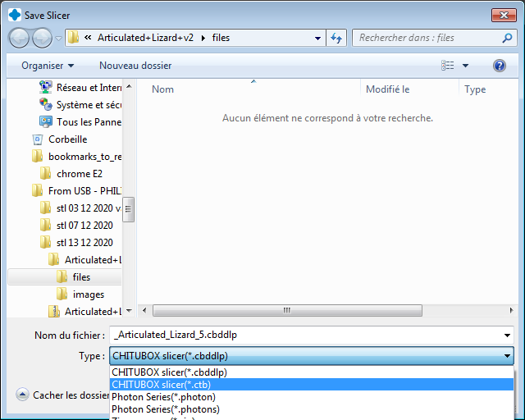
Task: Click the horizontal scrollbar thumb in file list
Action: pos(287,310)
